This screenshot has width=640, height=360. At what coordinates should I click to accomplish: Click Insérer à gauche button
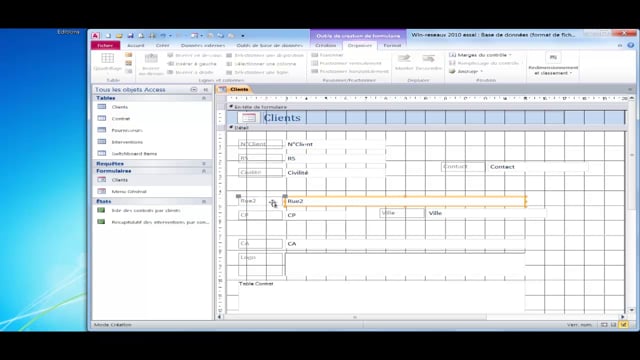(192, 64)
